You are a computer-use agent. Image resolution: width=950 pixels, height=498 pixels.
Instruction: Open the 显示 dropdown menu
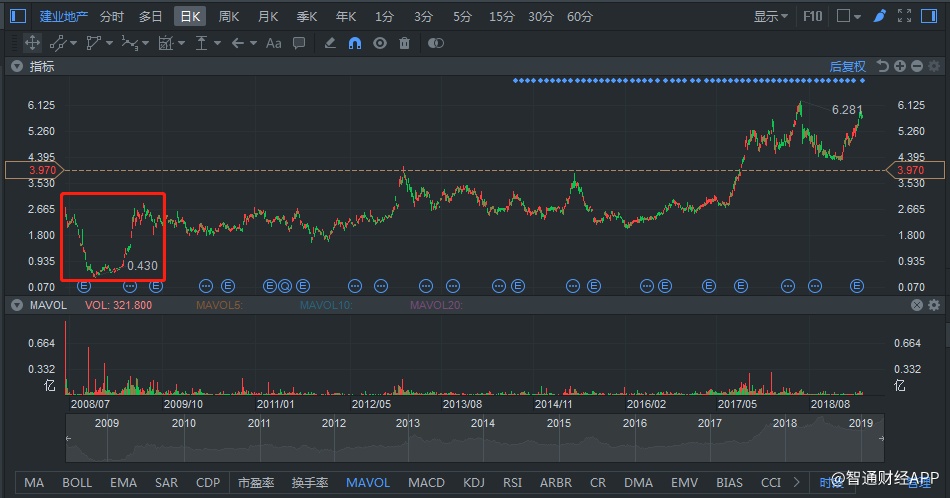click(x=770, y=16)
